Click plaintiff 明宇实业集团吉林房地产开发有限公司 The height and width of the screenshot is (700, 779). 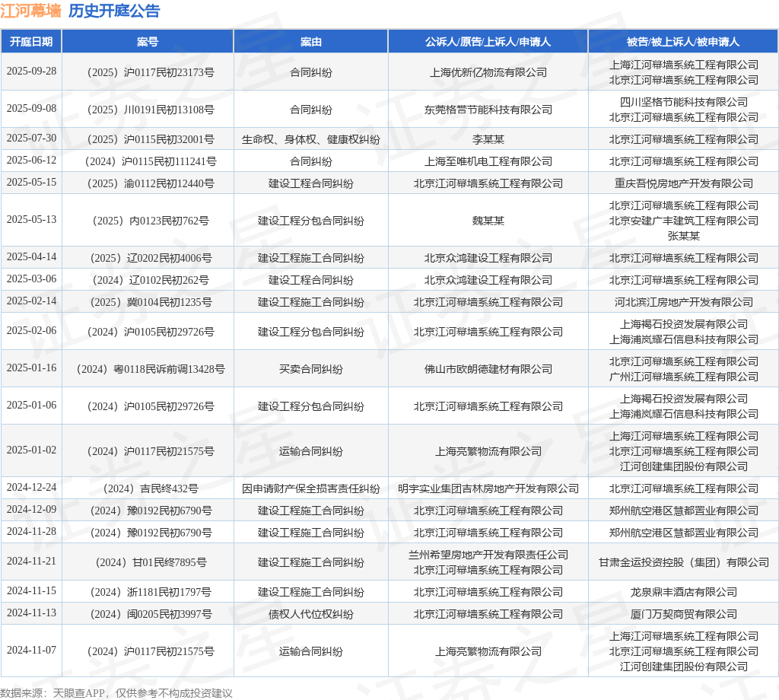488,488
